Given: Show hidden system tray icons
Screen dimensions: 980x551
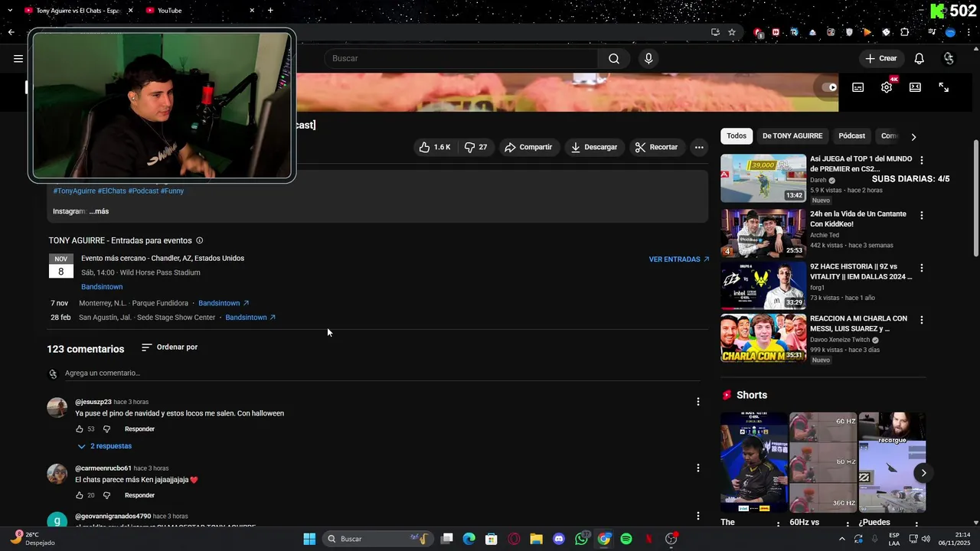Looking at the screenshot, I should click(x=842, y=539).
